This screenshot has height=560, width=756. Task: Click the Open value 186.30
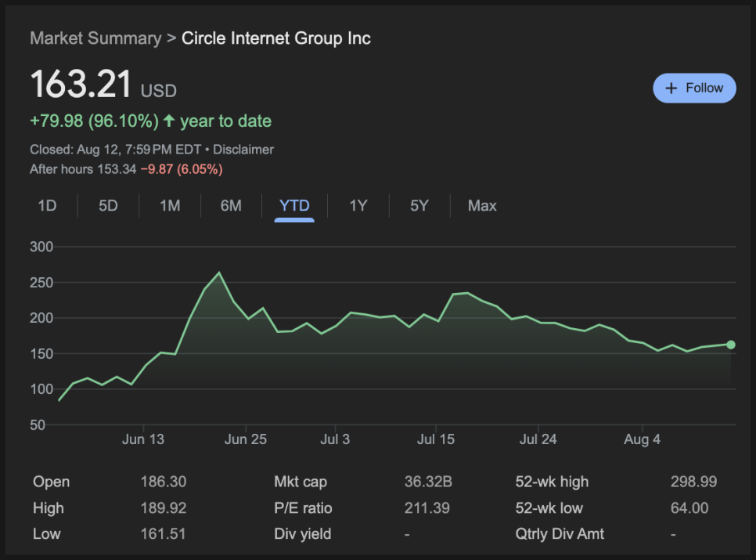(164, 482)
